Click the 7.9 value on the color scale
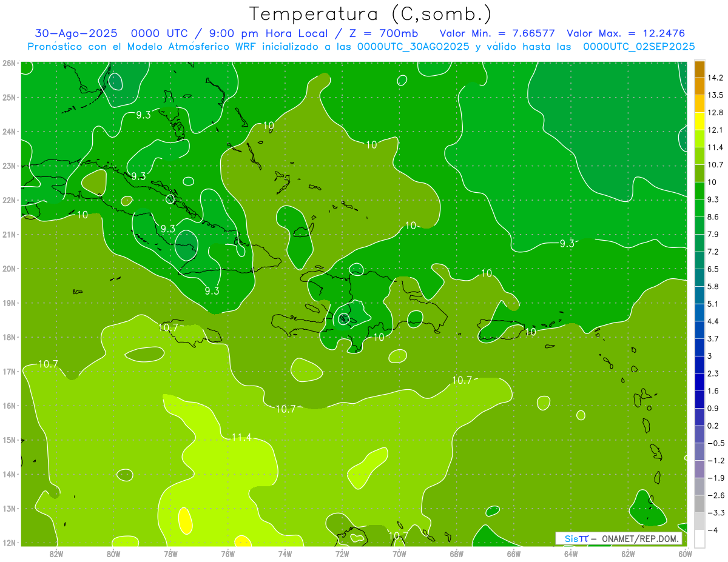The height and width of the screenshot is (562, 728). [713, 234]
